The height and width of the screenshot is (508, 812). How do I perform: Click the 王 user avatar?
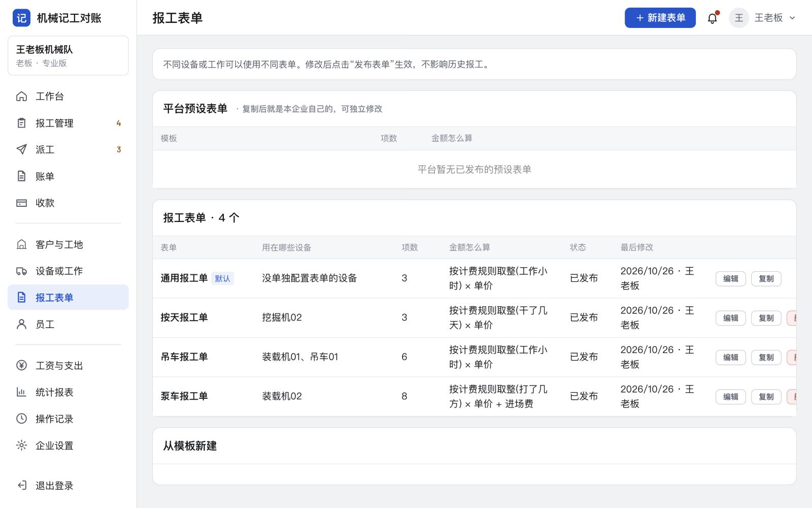[739, 18]
